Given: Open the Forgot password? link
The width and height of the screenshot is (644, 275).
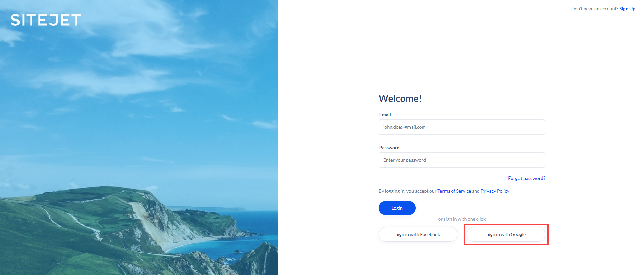Looking at the screenshot, I should coord(527,178).
